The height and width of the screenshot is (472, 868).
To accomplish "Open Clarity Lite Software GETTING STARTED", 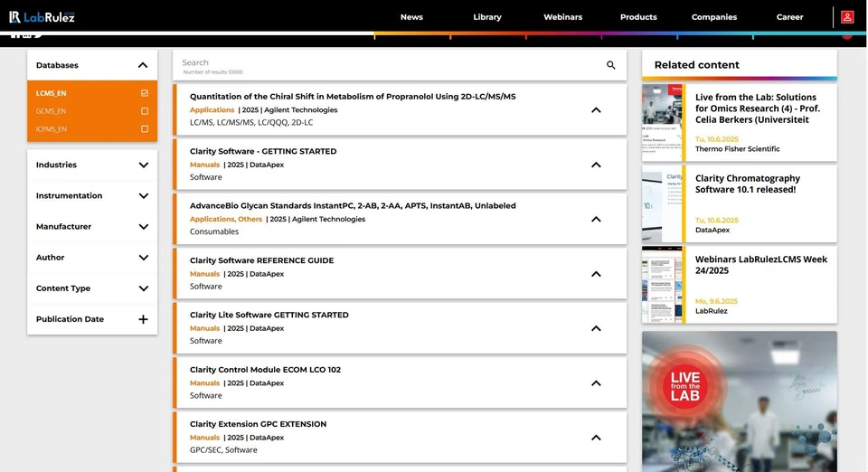I will [x=269, y=315].
